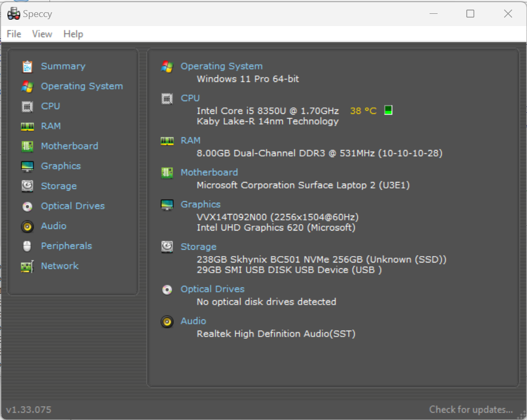Viewport: 527px width, 420px height.
Task: Click Check for updates link
Action: pos(471,409)
